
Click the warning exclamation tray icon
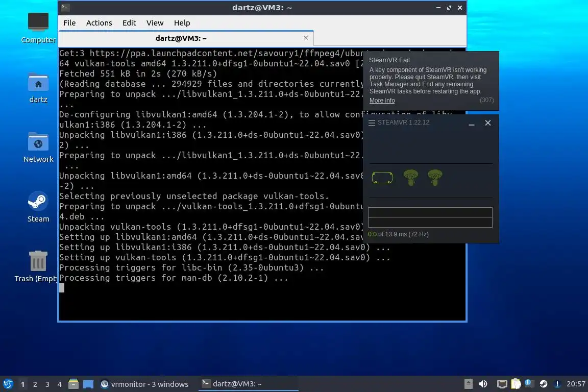pyautogui.click(x=557, y=384)
